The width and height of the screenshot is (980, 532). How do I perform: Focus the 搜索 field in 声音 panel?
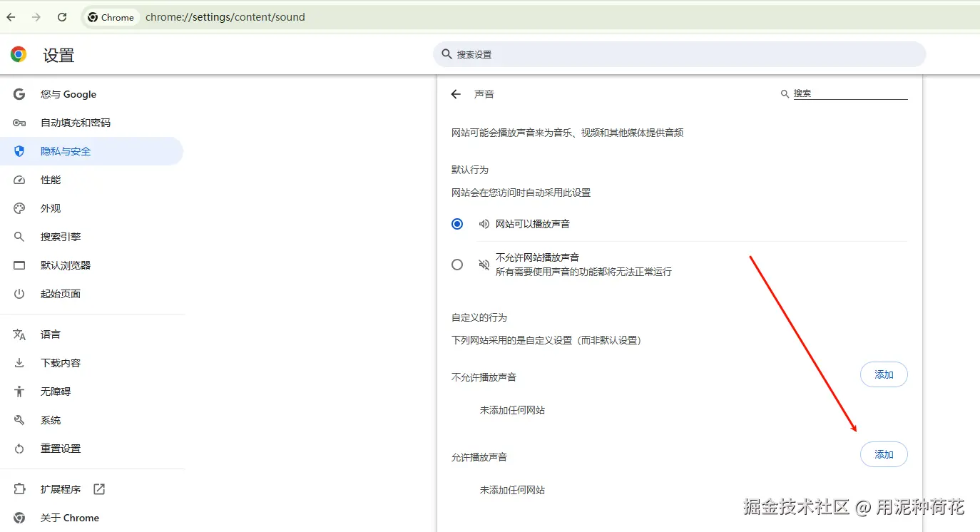coord(850,93)
